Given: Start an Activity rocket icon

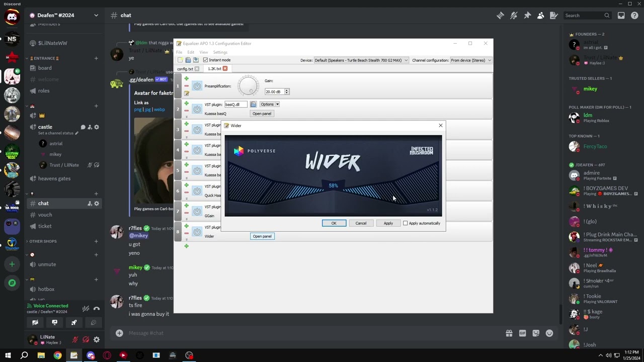Looking at the screenshot, I should pyautogui.click(x=74, y=322).
